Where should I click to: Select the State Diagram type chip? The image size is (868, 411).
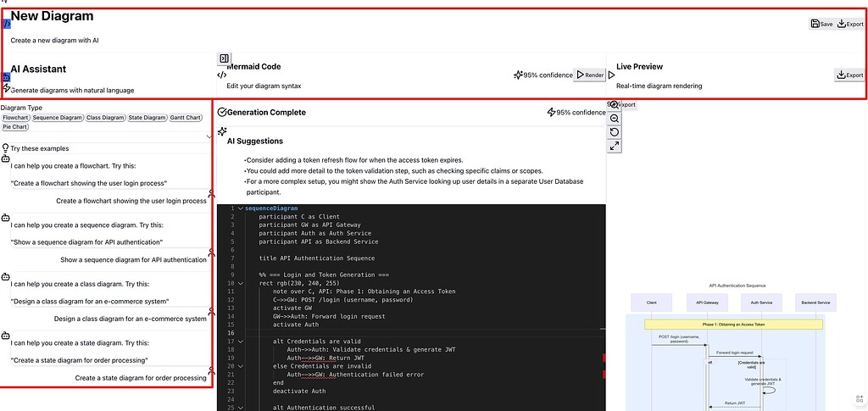pyautogui.click(x=147, y=118)
